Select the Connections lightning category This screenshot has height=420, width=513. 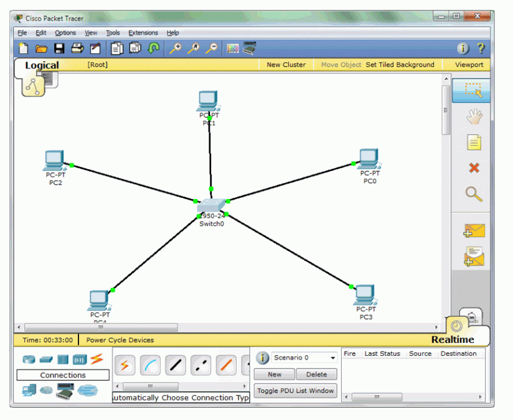coord(97,359)
